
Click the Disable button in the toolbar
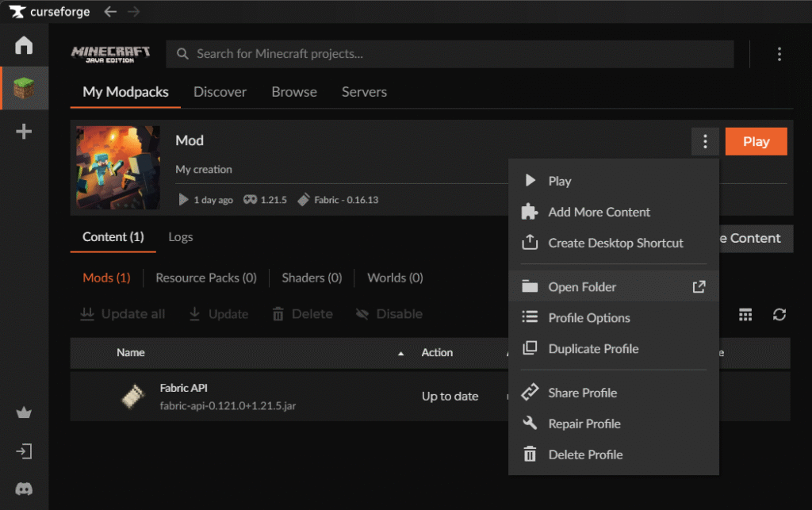389,314
